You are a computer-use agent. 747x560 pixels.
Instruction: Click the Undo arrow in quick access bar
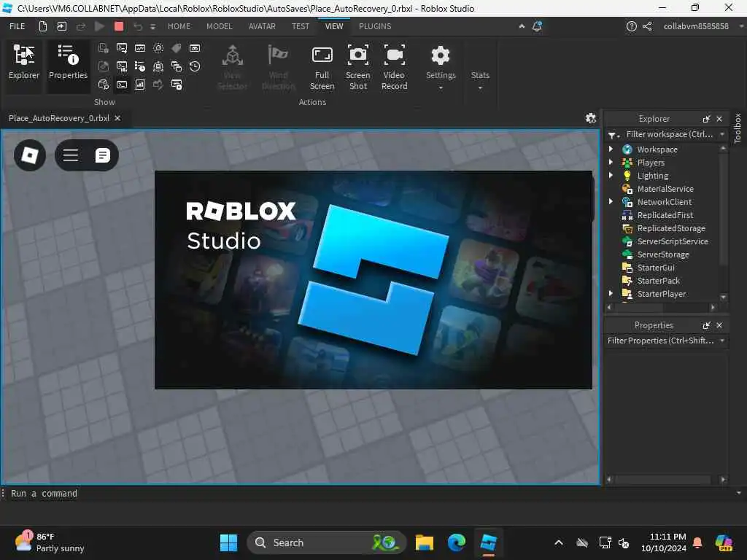[x=138, y=27]
